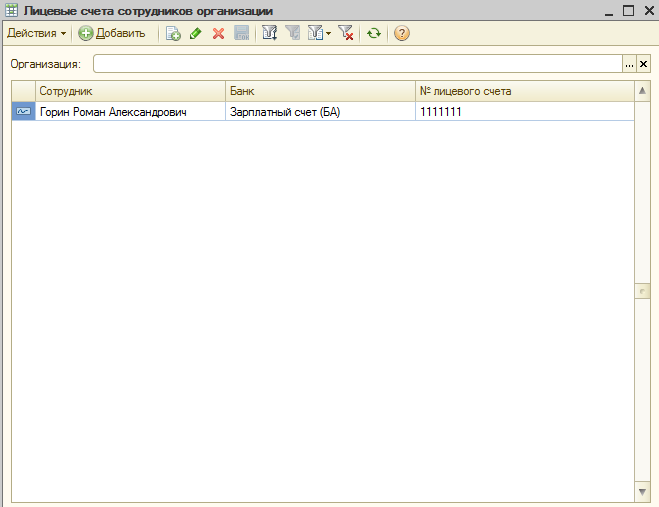Click the add-by-copy document icon
This screenshot has height=507, width=659.
click(x=173, y=33)
